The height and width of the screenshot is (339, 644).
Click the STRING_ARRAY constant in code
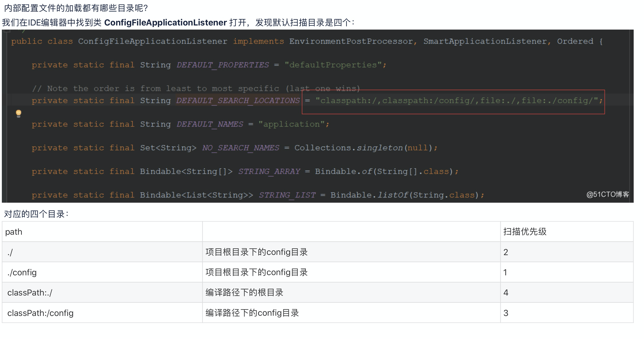pyautogui.click(x=269, y=171)
